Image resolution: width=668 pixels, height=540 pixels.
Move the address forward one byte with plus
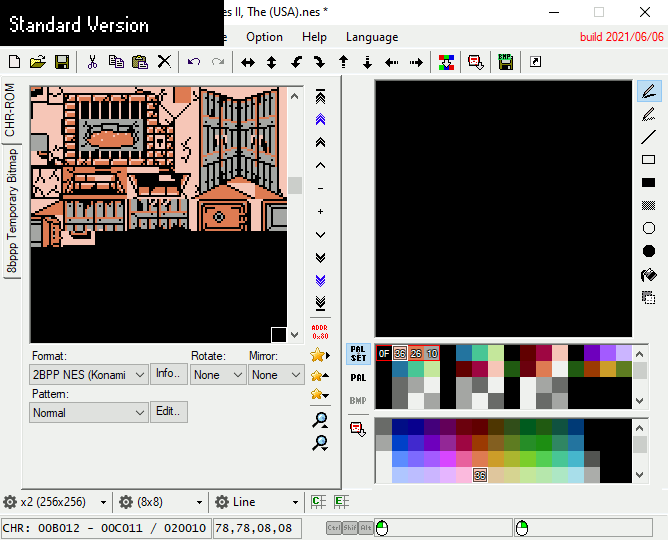[320, 211]
